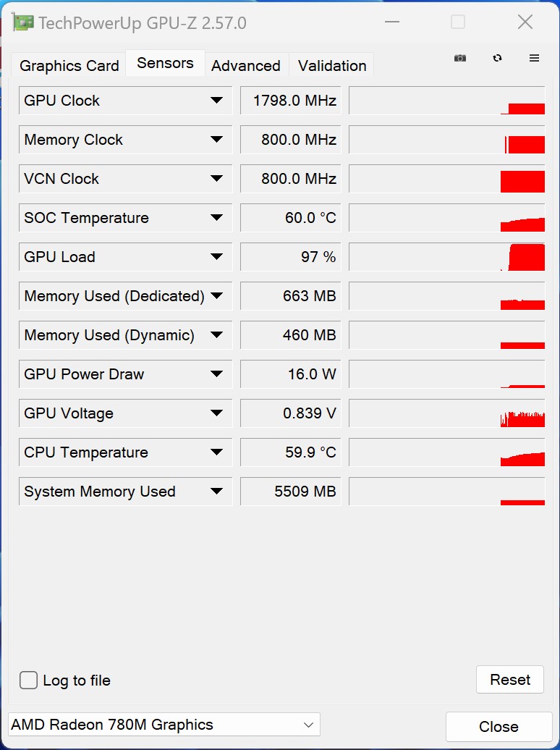Click the System Memory Used dropdown arrow
Screen dimensions: 560x750
[216, 492]
